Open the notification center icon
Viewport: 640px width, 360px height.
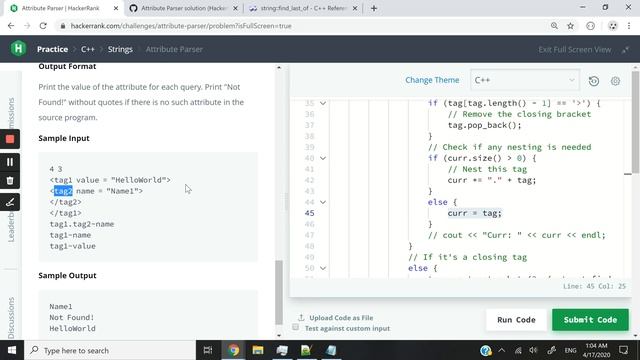(x=623, y=350)
